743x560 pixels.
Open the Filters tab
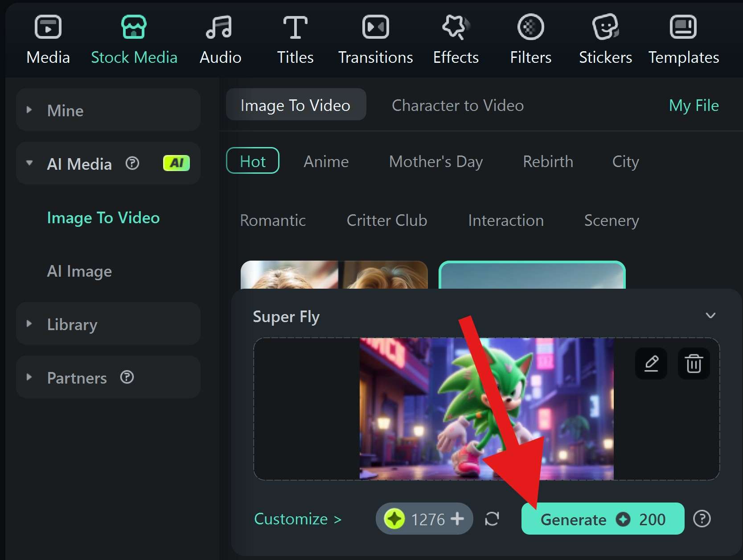tap(530, 40)
